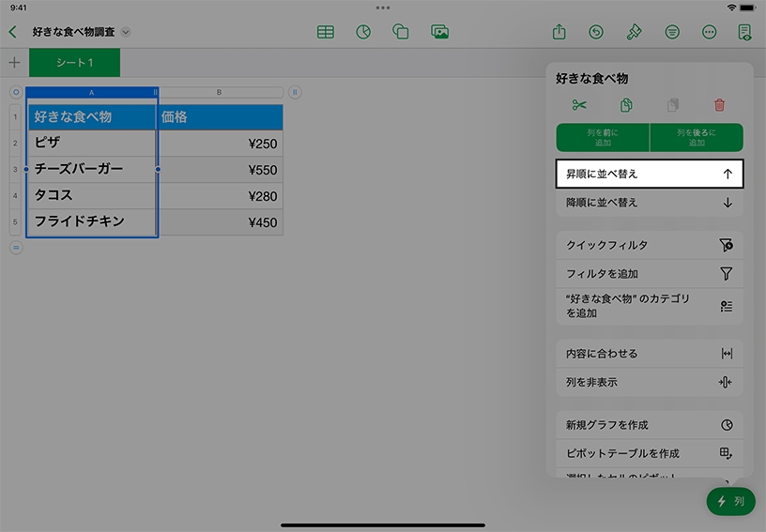This screenshot has width=766, height=532.
Task: Tap the copy icon in the menu
Action: [x=626, y=105]
